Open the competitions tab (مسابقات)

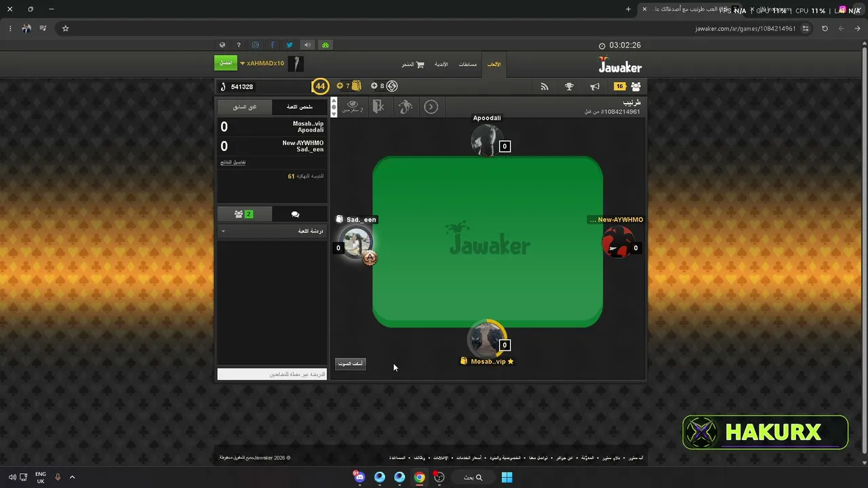point(468,64)
